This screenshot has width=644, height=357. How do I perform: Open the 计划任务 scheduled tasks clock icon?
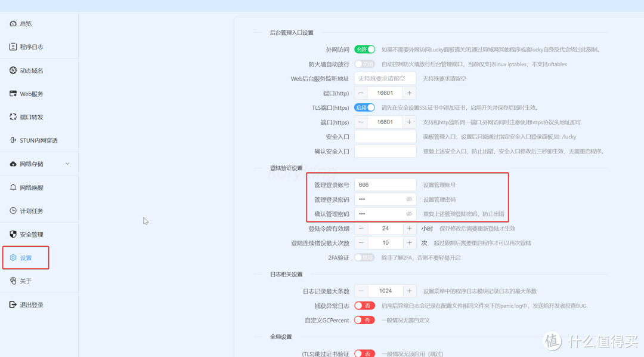[14, 210]
